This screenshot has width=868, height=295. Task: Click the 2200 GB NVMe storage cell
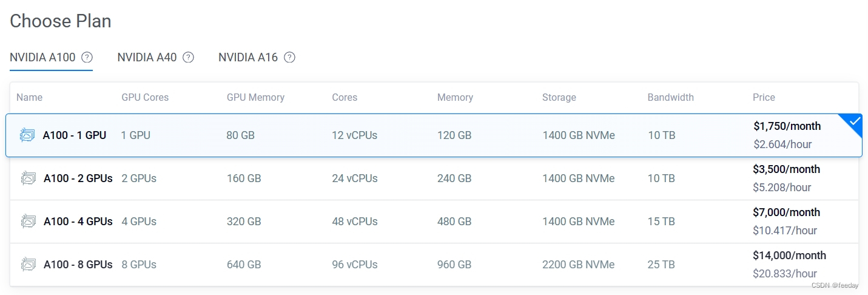point(578,265)
